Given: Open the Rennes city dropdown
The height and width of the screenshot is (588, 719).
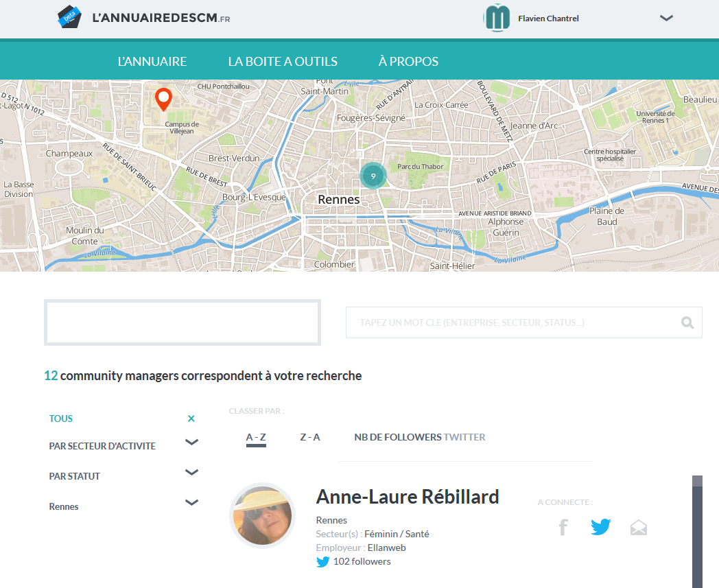Looking at the screenshot, I should (x=192, y=503).
